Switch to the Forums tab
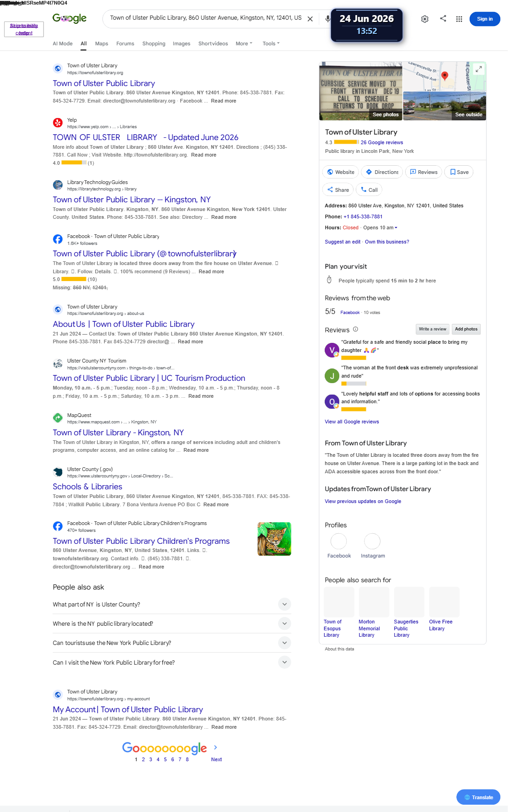Image resolution: width=514 pixels, height=812 pixels. pyautogui.click(x=125, y=43)
